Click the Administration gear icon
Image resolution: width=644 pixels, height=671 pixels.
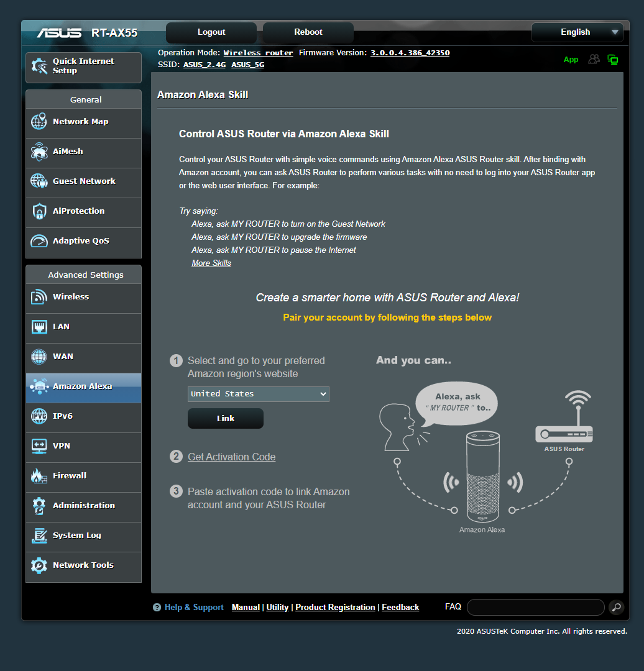click(39, 506)
